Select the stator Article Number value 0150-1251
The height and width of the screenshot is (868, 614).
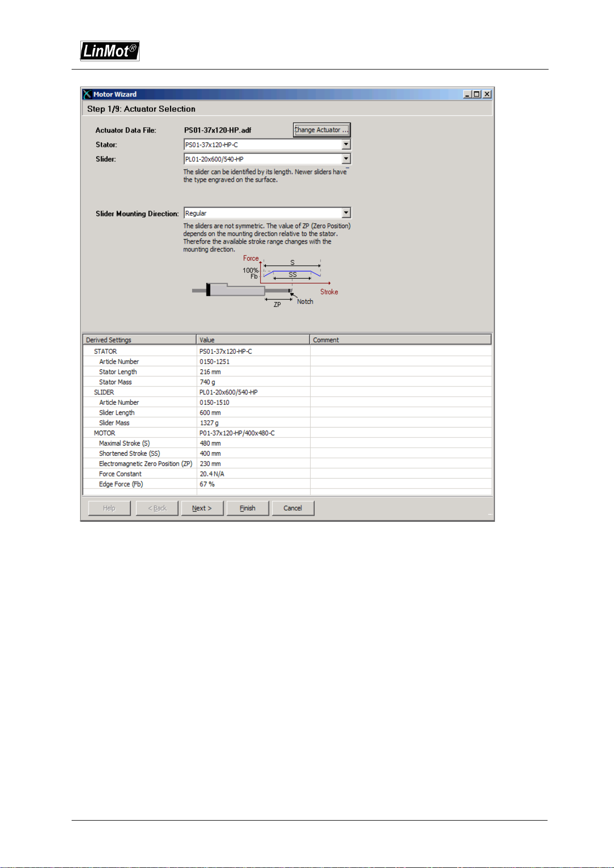pos(215,362)
